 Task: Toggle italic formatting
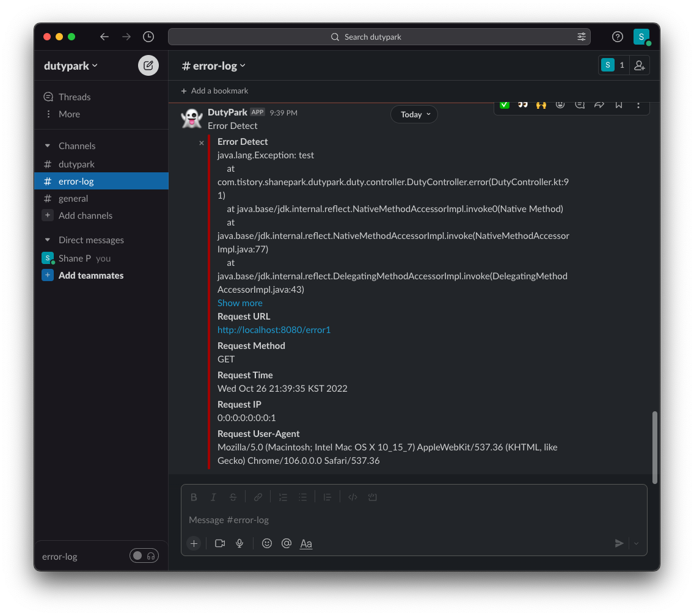pyautogui.click(x=213, y=497)
